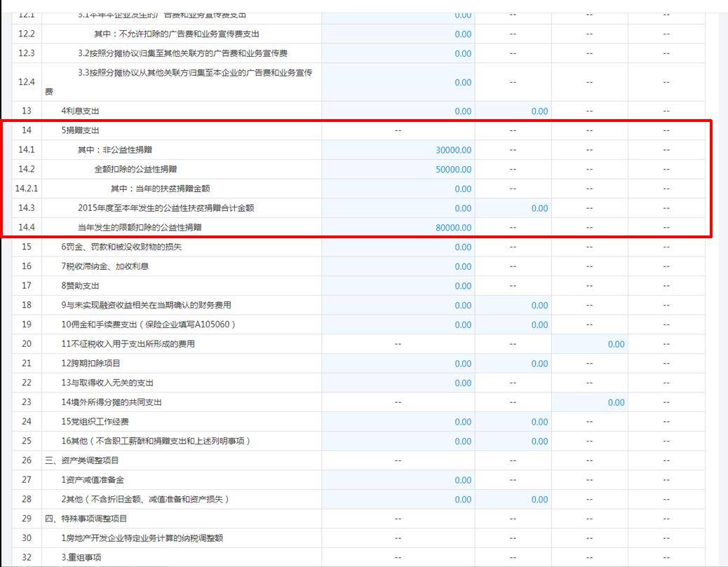This screenshot has width=728, height=567.
Task: Select first amount field for 利息支出 row
Action: pos(398,111)
